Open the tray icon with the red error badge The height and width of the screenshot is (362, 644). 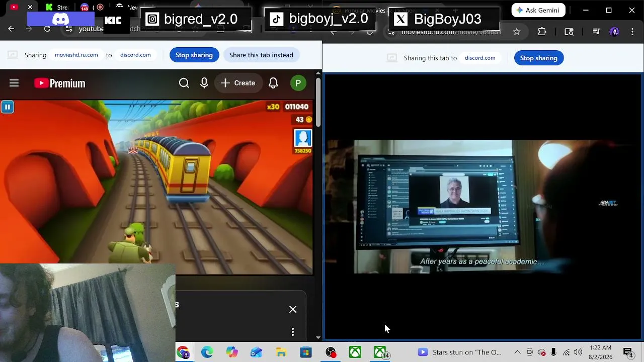(542, 352)
